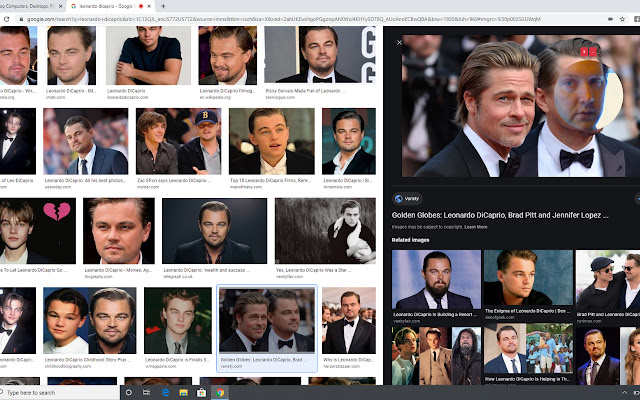This screenshot has width=640, height=400.
Task: Click the lock icon in the address bar
Action: tap(21, 19)
